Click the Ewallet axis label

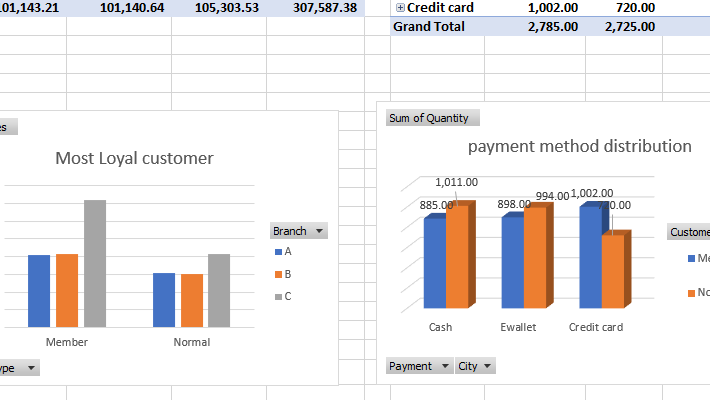tap(518, 327)
